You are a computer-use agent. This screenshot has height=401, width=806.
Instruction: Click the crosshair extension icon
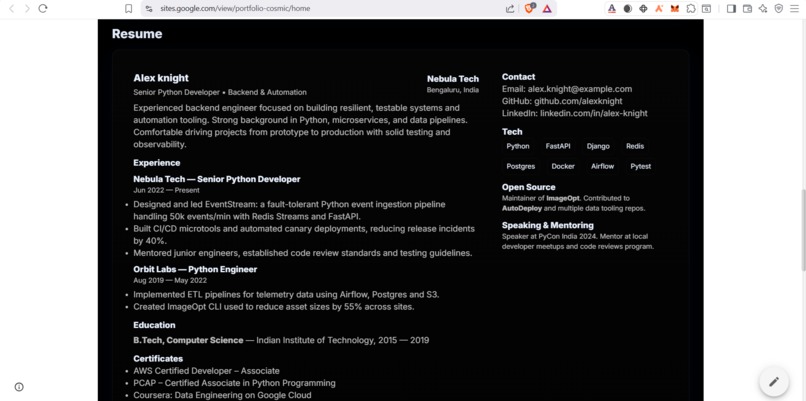coord(643,9)
